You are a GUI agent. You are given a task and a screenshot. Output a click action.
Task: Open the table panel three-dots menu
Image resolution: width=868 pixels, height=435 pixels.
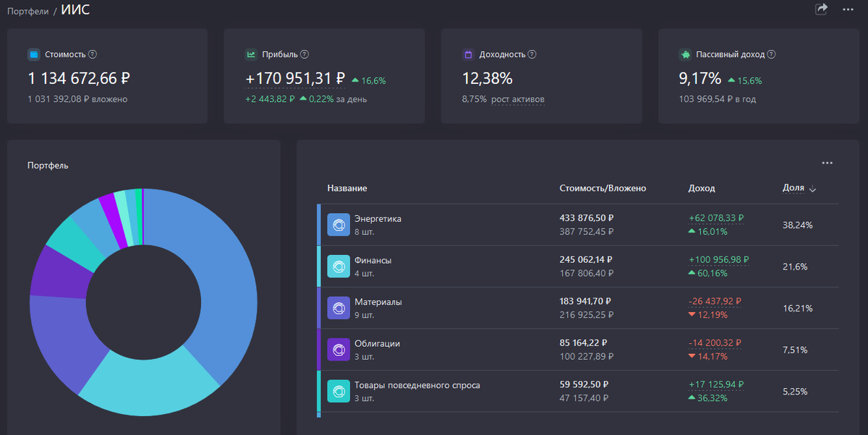tap(827, 163)
